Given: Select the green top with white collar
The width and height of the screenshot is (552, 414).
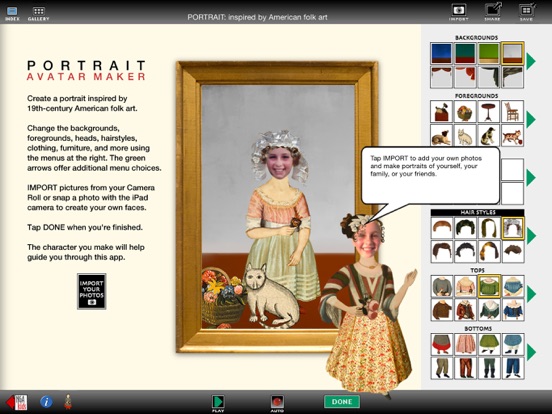Looking at the screenshot, I should pyautogui.click(x=489, y=310).
